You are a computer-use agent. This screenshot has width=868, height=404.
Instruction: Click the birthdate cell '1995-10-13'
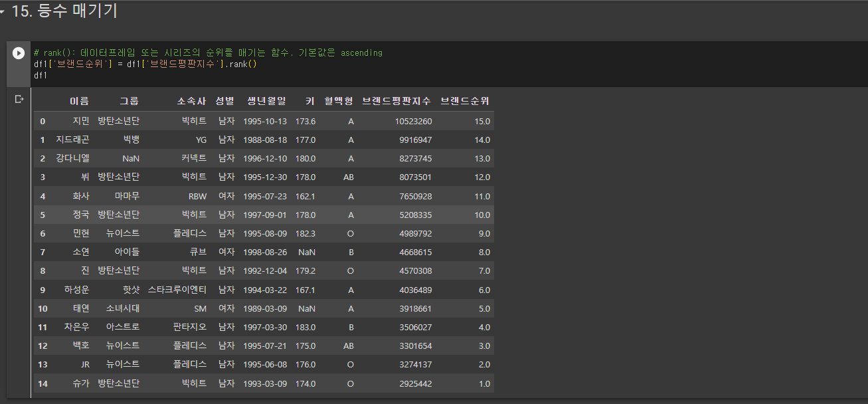(x=265, y=121)
